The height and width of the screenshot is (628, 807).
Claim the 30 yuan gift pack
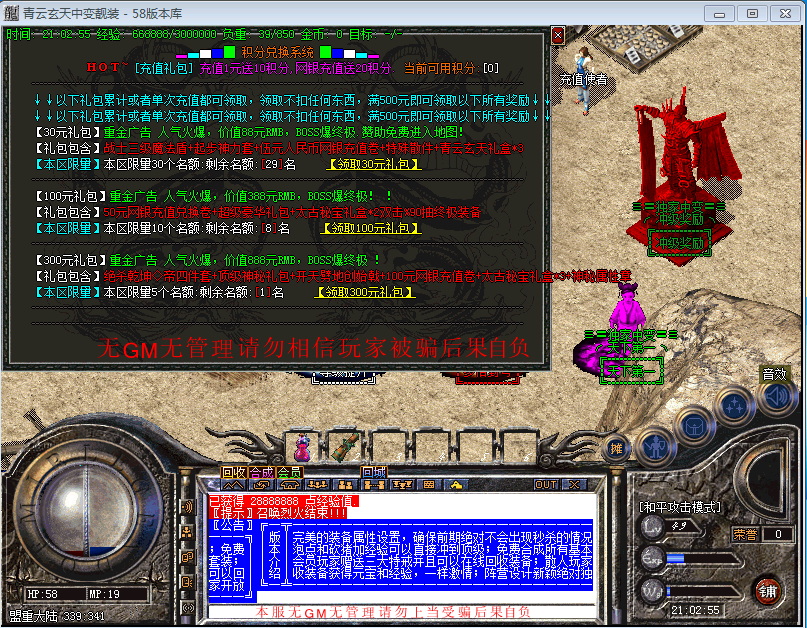(374, 164)
